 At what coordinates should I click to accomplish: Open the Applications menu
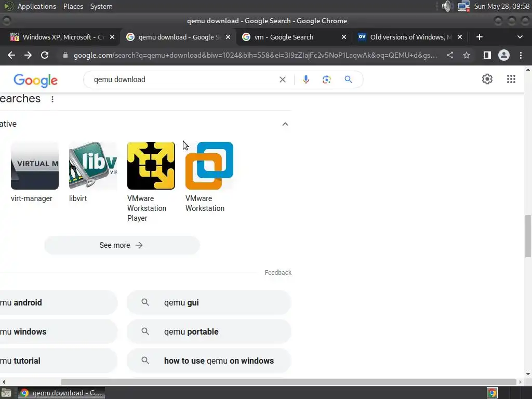37,6
